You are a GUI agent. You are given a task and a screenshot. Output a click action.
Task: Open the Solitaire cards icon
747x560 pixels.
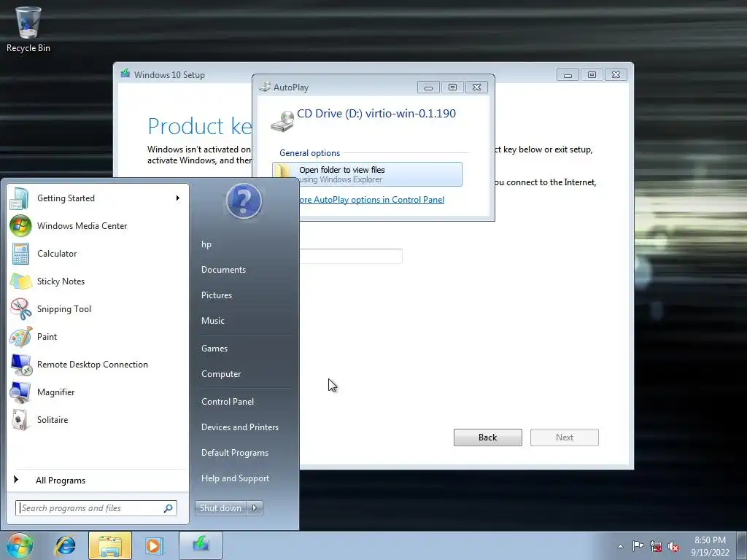20,420
